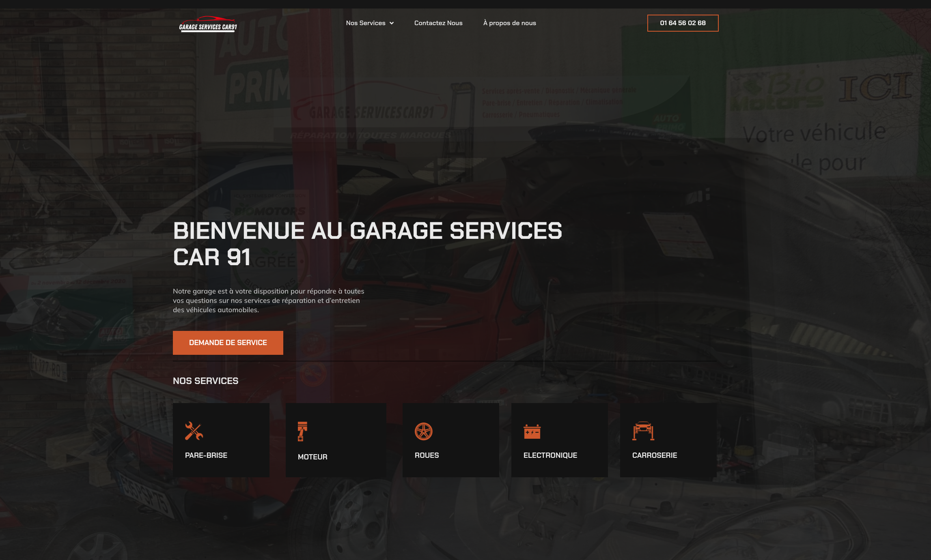The height and width of the screenshot is (560, 931).
Task: Go to Contactez Nous page
Action: 438,23
